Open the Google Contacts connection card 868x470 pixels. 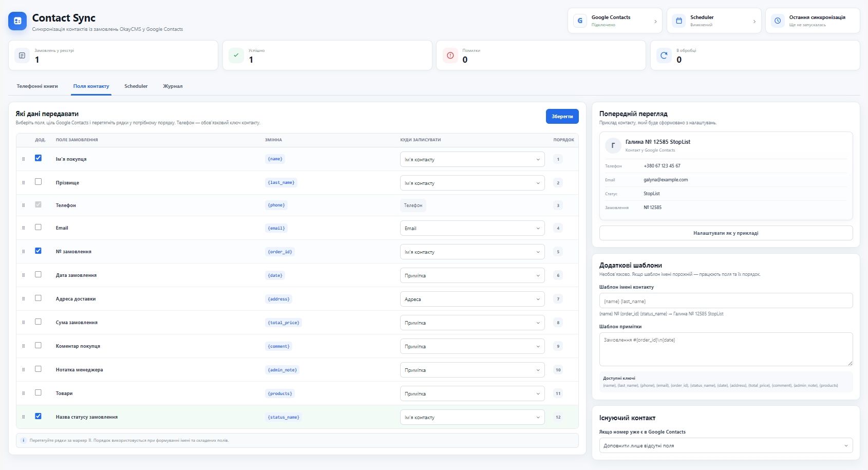pos(615,21)
